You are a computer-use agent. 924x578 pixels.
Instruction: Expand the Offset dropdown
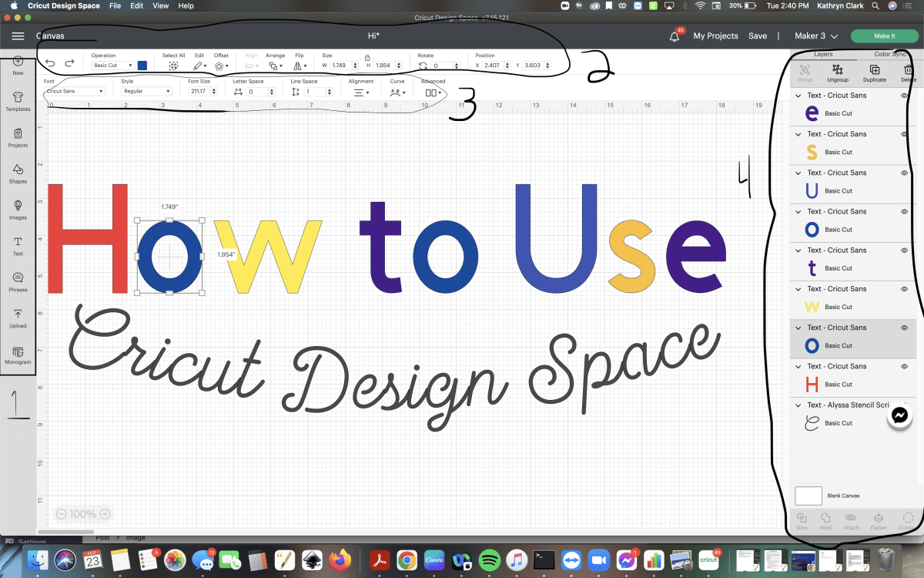pos(221,66)
